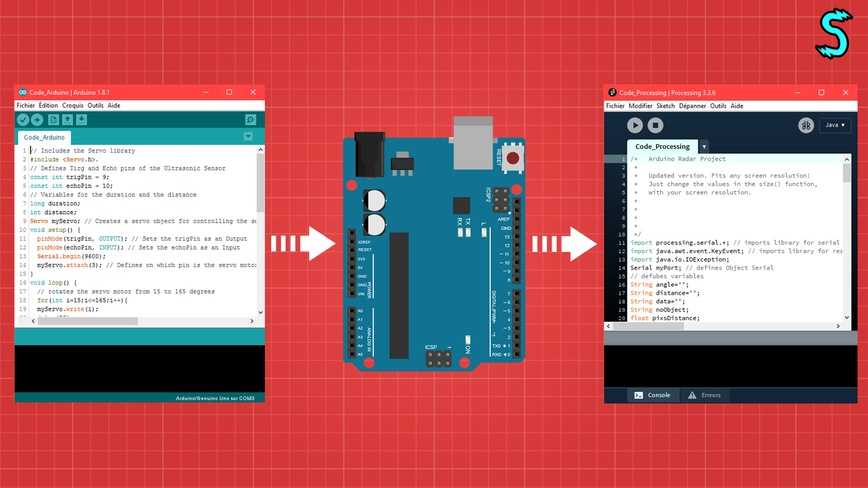Click line 'const int trigPin = 9;'

click(x=70, y=177)
